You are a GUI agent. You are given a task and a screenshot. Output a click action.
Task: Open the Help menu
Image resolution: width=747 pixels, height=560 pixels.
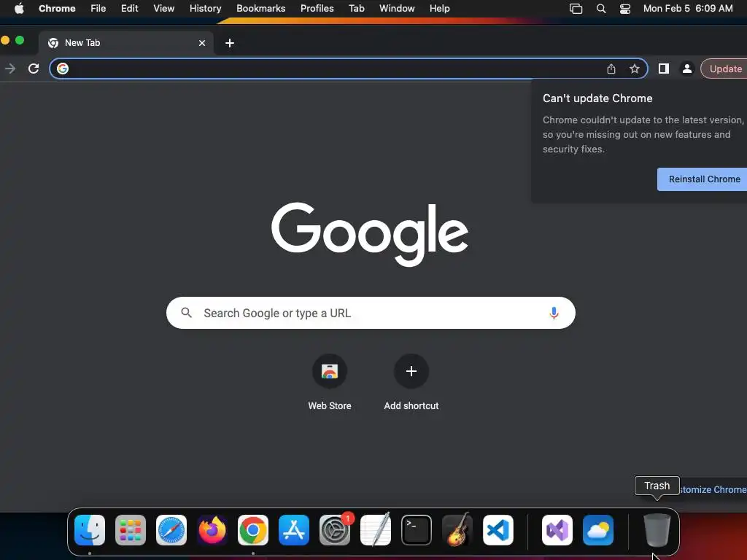coord(439,9)
